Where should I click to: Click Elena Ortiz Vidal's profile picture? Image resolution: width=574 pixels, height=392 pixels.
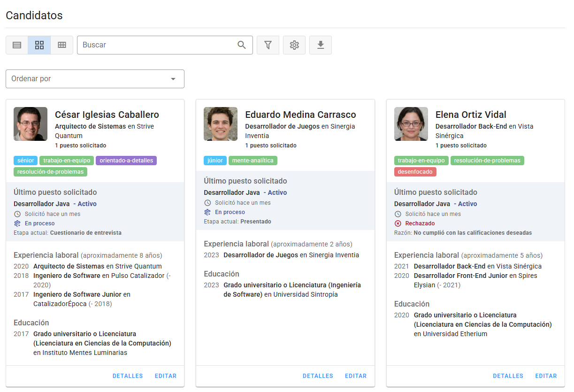pyautogui.click(x=411, y=124)
